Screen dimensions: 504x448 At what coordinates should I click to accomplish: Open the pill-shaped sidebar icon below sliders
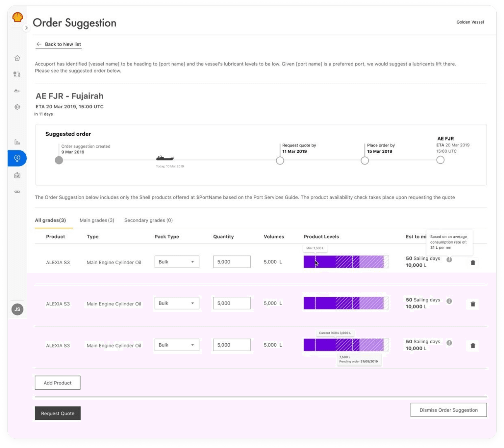[x=17, y=192]
